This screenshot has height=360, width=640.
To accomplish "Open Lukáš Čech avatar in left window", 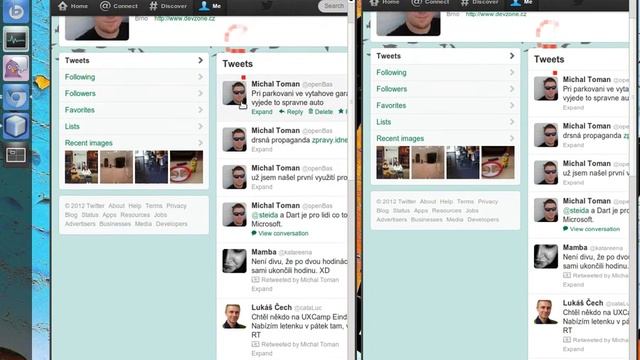I will click(234, 316).
